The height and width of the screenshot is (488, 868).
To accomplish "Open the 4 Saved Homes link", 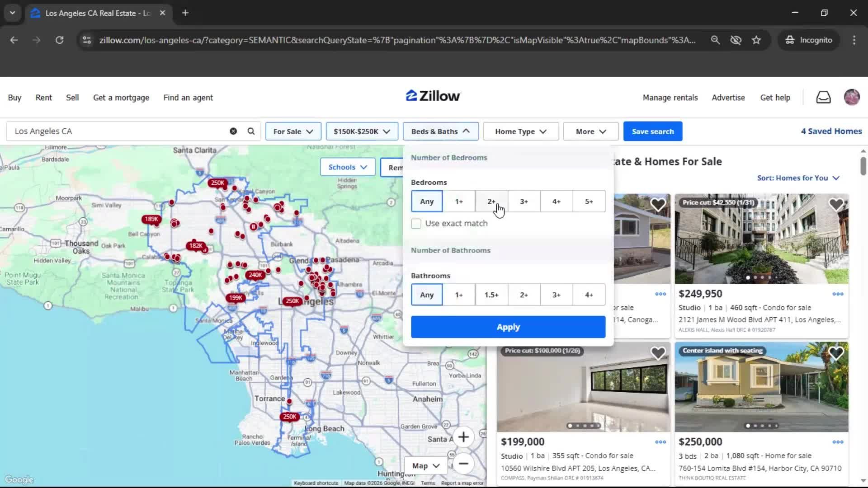I will coord(831,131).
